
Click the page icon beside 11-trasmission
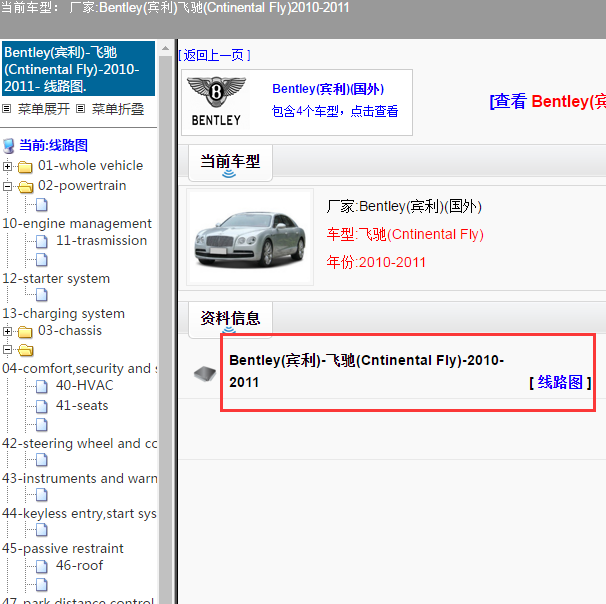(42, 242)
